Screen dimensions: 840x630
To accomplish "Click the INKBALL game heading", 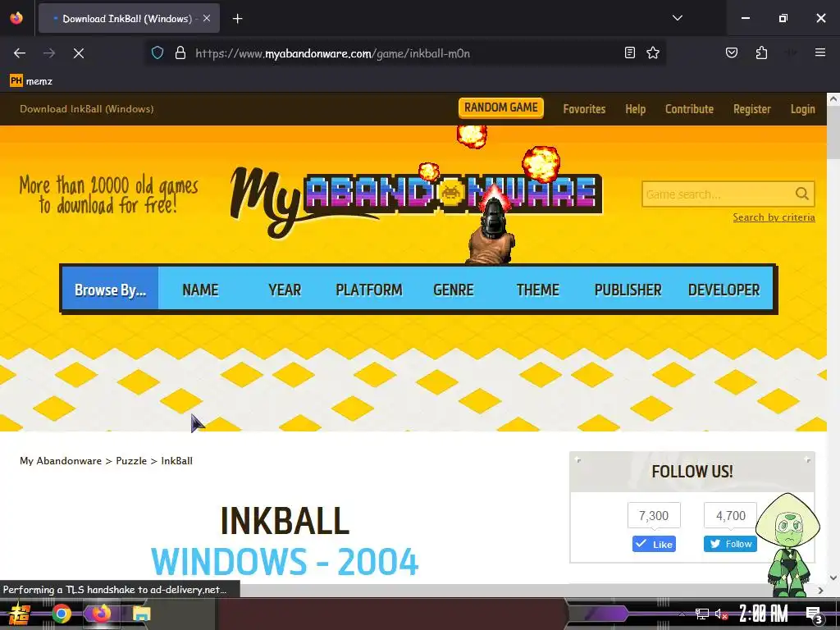I will pyautogui.click(x=285, y=521).
